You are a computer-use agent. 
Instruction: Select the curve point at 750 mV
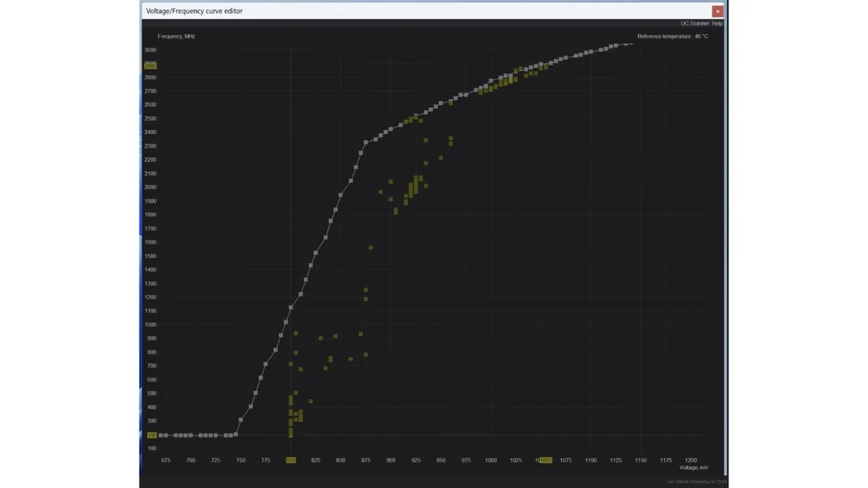tap(241, 420)
